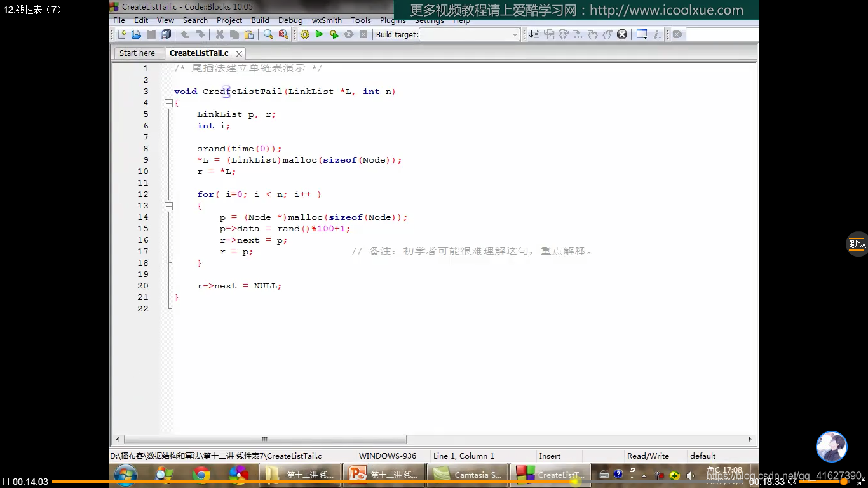This screenshot has width=868, height=488.
Task: Click the WINDOWS-936 encoding status entry
Action: coord(388,456)
